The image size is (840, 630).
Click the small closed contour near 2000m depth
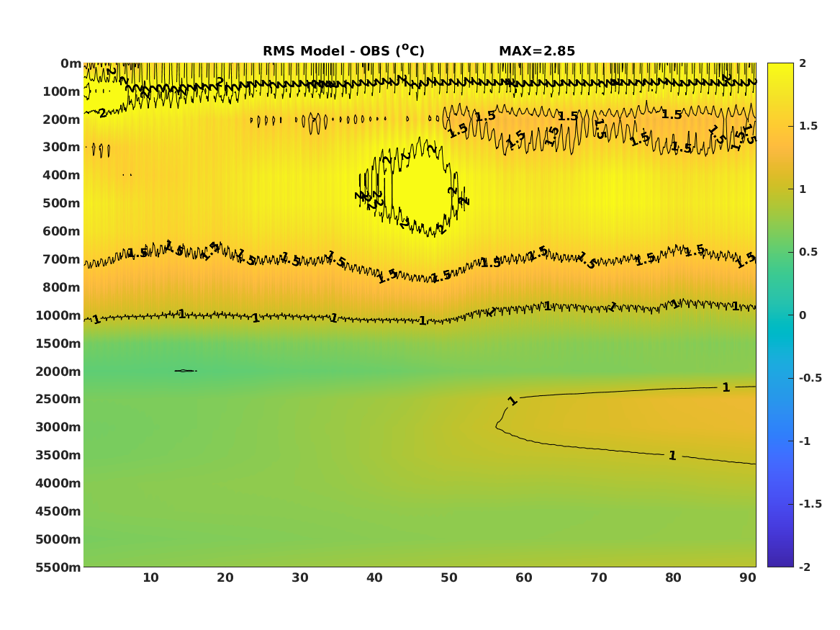point(186,371)
